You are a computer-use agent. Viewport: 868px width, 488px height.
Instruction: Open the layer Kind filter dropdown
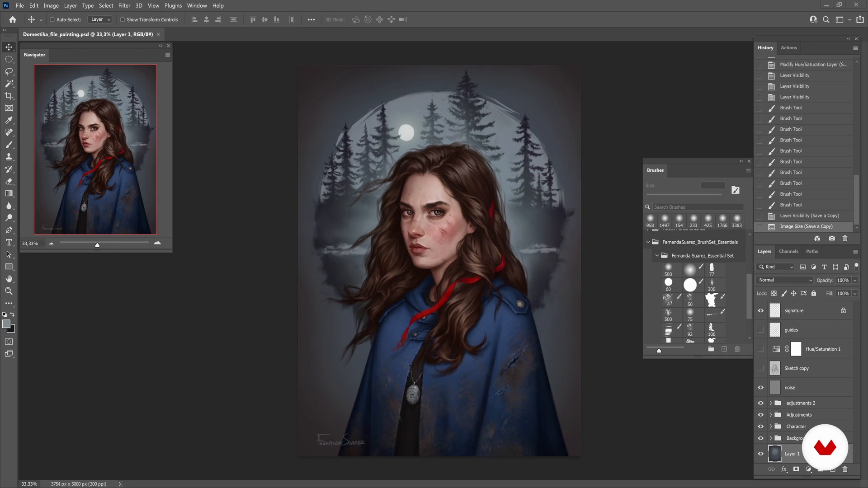[x=776, y=267]
